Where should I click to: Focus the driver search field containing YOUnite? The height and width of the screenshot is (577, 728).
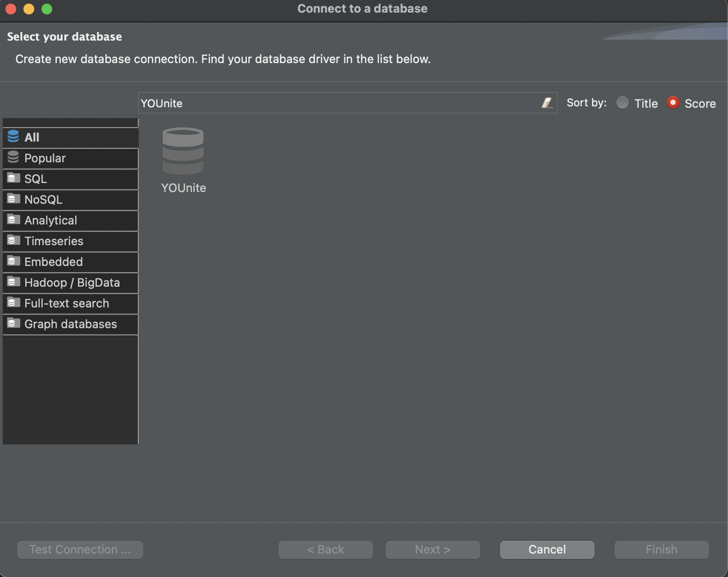point(338,103)
